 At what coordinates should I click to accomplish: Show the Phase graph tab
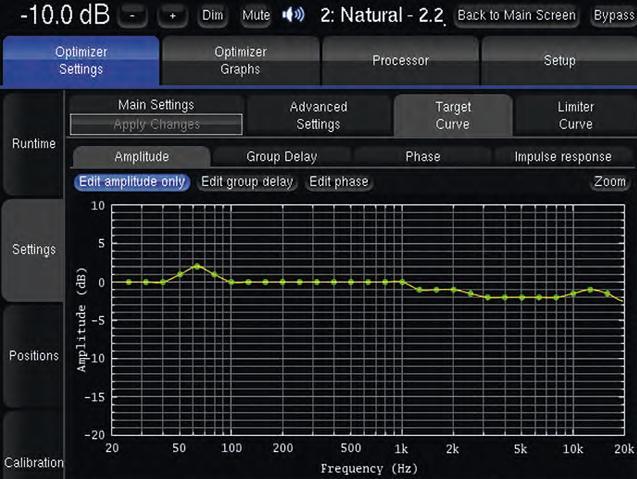[x=422, y=156]
